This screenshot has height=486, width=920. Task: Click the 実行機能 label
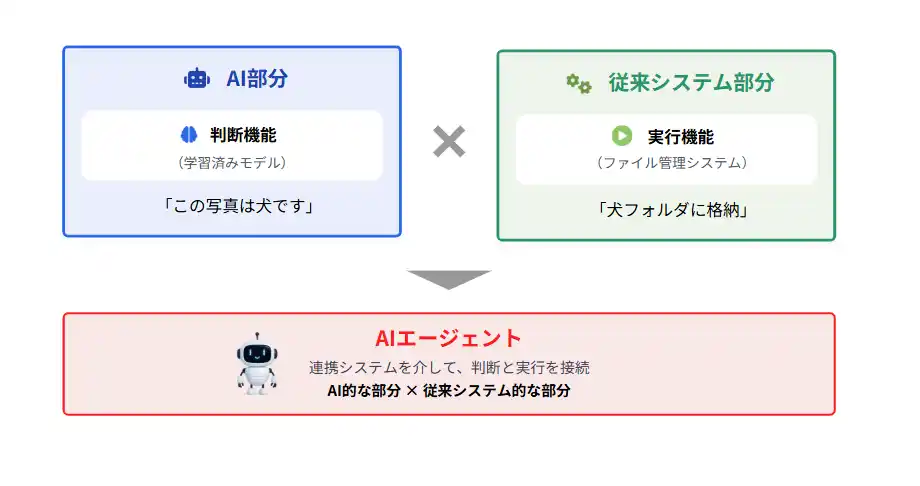(680, 137)
